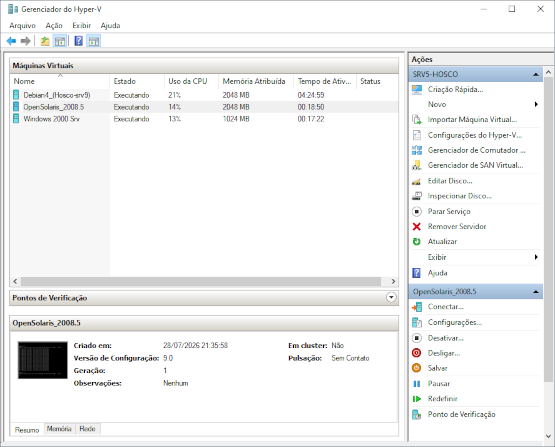555x447 pixels.
Task: Open the Ajuda menu in menu bar
Action: click(x=110, y=25)
